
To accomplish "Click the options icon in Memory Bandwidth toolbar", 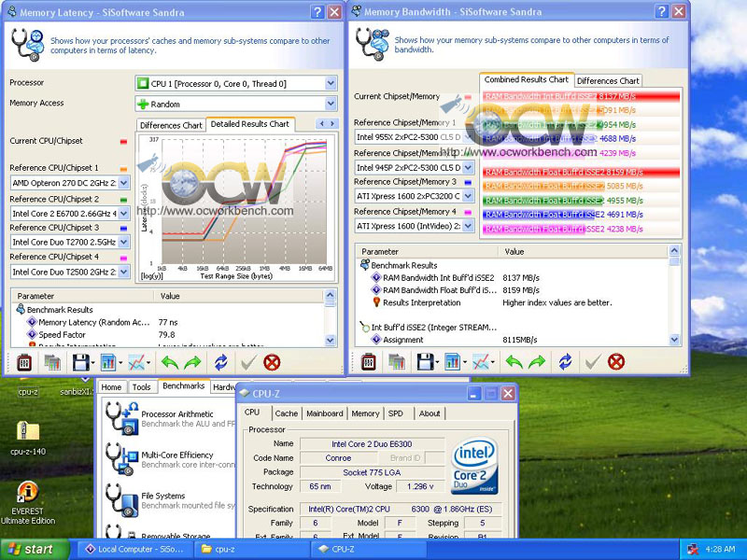I will tap(369, 362).
